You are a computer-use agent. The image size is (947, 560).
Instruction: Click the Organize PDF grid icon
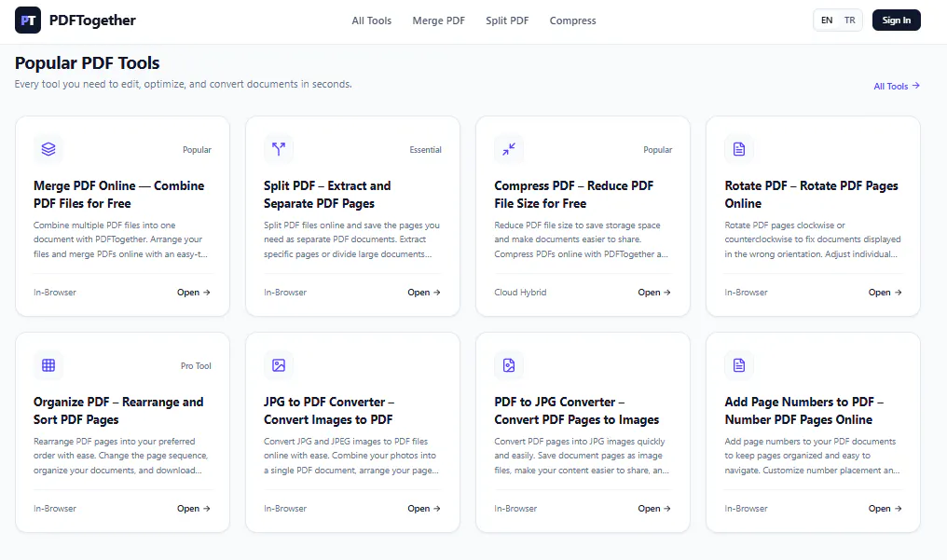pos(48,365)
